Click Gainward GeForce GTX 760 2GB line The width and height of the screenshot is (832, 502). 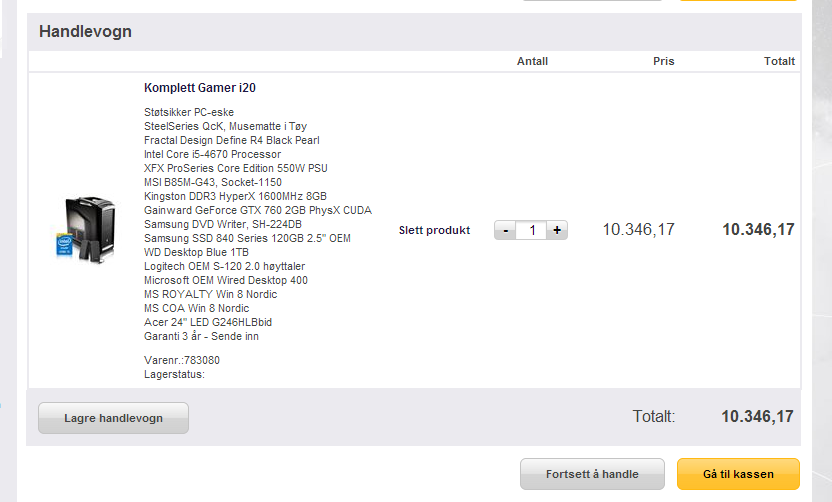point(258,210)
